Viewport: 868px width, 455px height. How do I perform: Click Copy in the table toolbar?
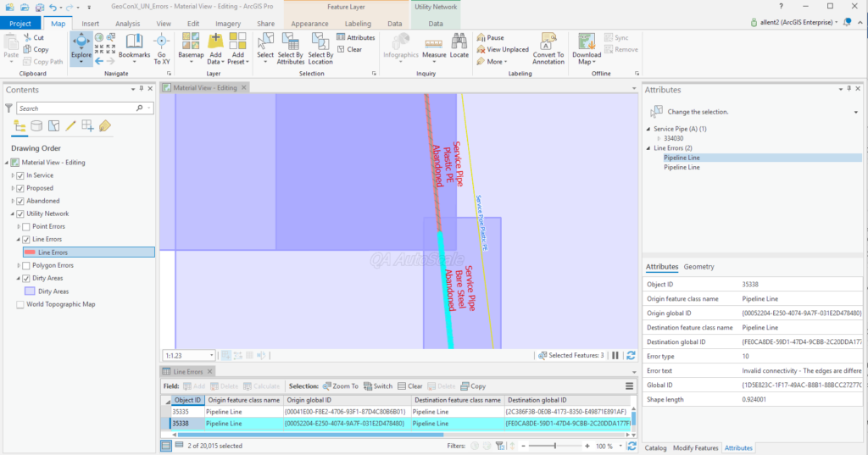473,386
